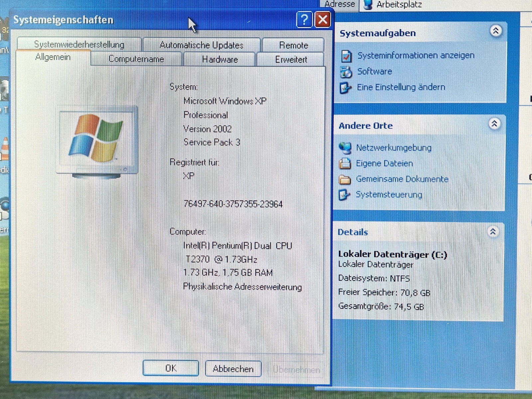This screenshot has height=399, width=532.
Task: Click Lokaler Datenträger (C:) heading
Action: click(x=393, y=254)
